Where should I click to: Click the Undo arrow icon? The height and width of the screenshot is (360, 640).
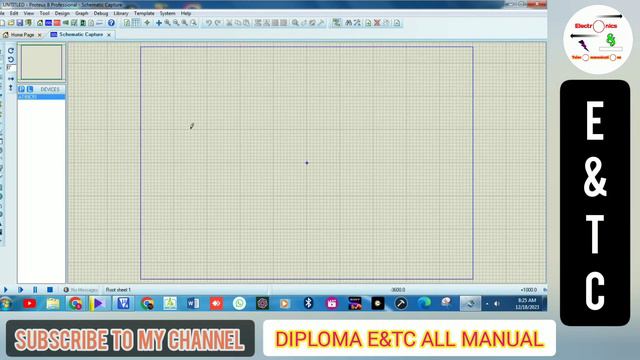[x=209, y=23]
